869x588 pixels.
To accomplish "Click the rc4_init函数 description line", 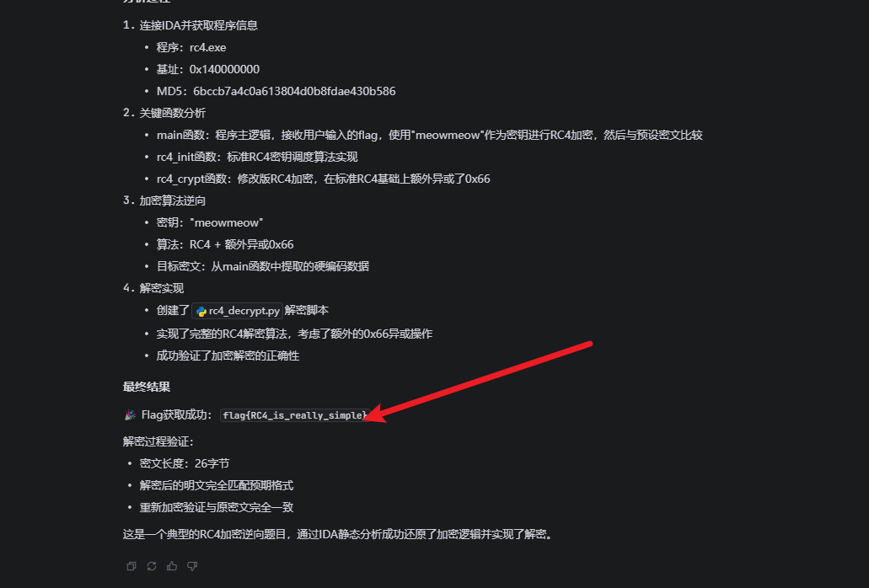I will coord(257,157).
